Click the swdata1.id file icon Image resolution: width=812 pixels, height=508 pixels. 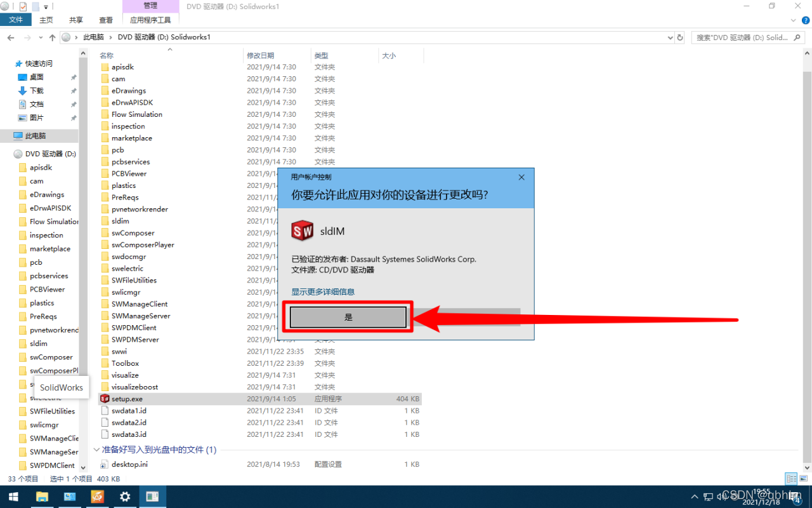(x=105, y=411)
